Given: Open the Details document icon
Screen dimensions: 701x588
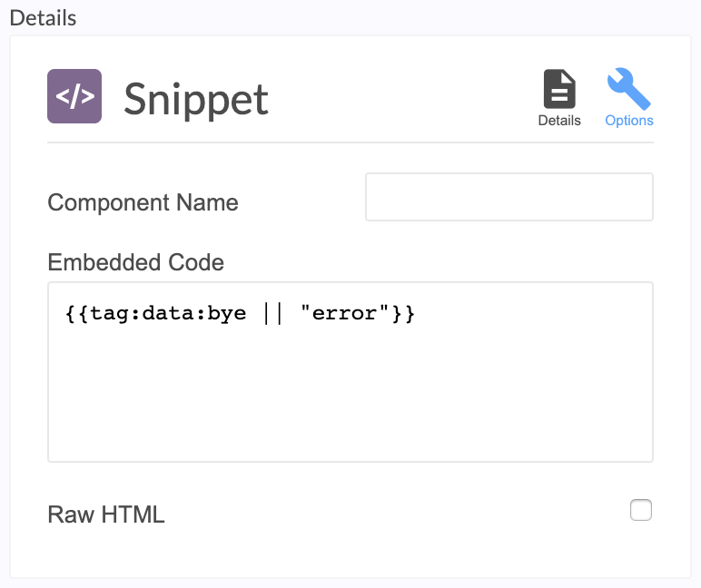Looking at the screenshot, I should coord(559,89).
